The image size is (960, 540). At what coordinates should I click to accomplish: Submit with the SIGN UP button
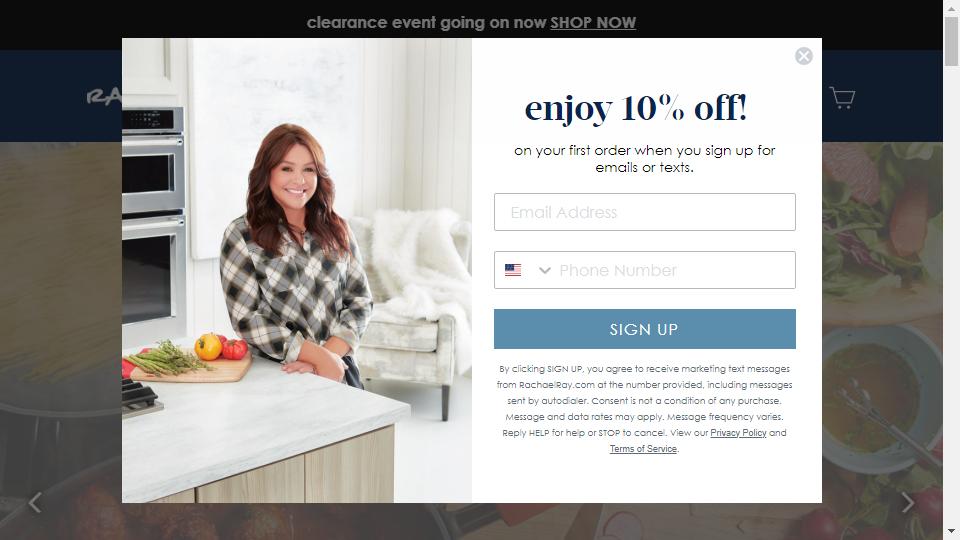point(645,329)
